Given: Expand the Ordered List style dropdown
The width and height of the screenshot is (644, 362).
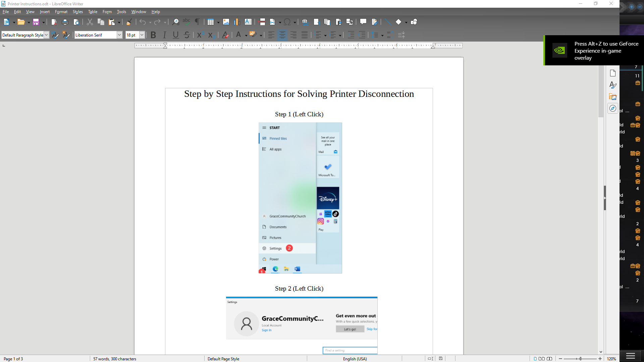Looking at the screenshot, I should click(340, 35).
